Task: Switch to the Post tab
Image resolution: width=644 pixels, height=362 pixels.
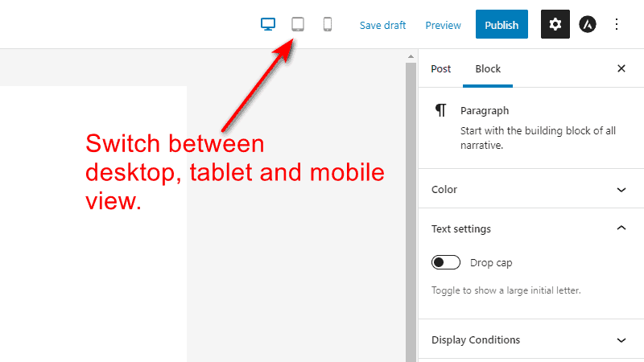Action: pos(440,69)
